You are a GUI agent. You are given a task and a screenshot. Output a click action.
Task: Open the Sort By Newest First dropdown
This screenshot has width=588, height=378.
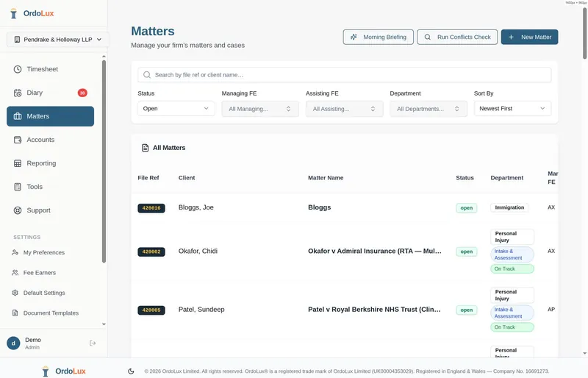point(512,109)
